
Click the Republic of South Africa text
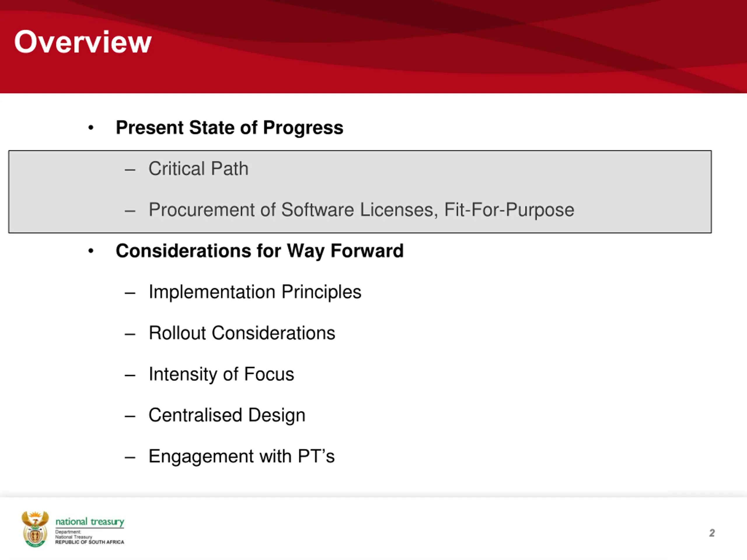tap(90, 542)
